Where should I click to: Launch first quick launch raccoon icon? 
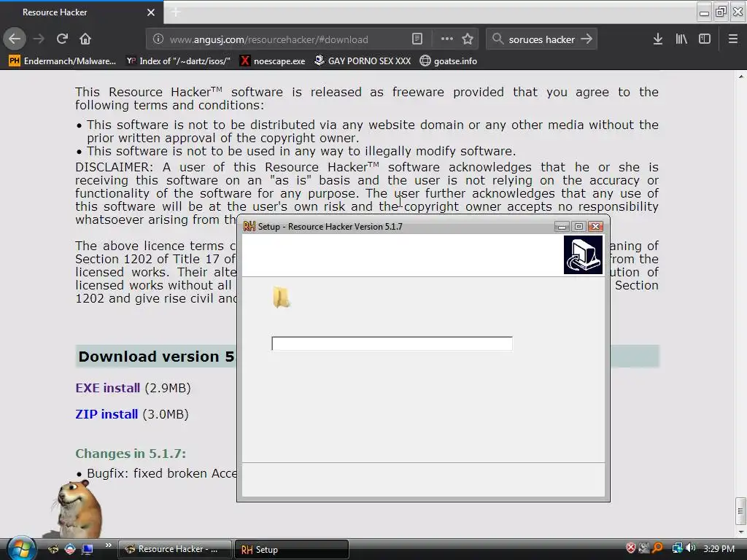point(53,549)
